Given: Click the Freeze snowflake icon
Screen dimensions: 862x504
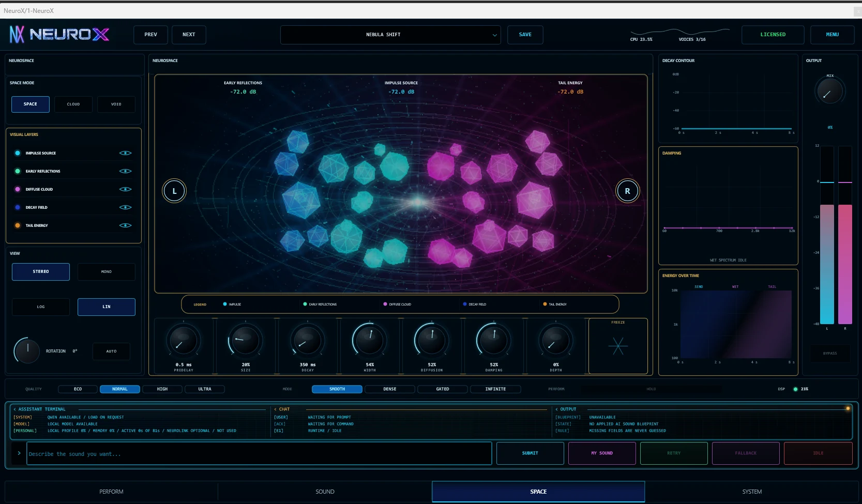Looking at the screenshot, I should click(x=618, y=346).
